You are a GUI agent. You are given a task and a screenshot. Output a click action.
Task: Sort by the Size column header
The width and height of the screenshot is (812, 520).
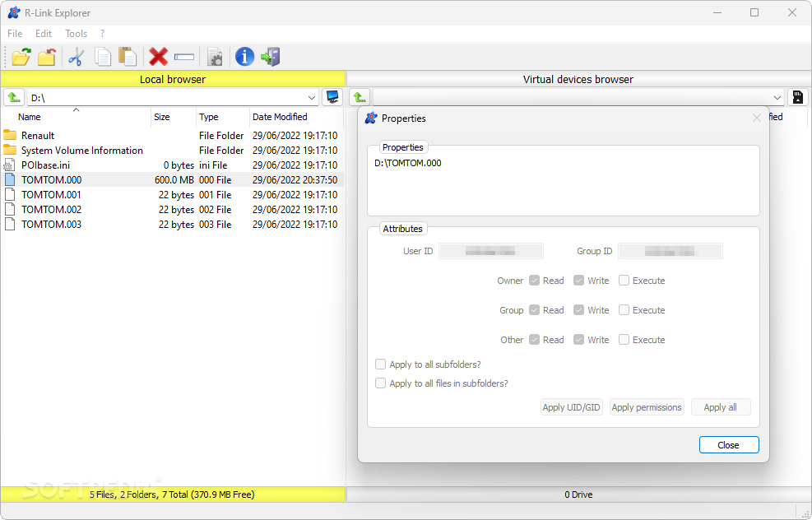(x=174, y=117)
